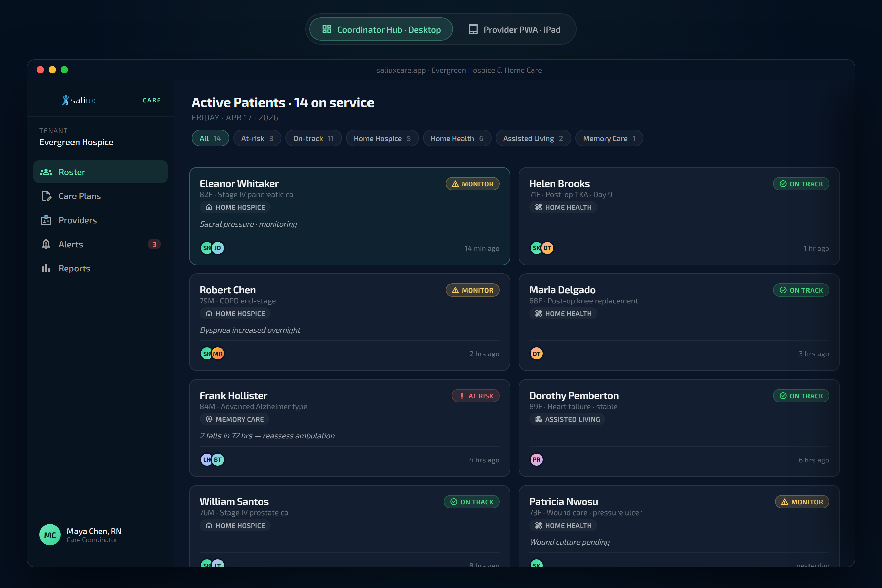Click the iPad tablet icon
Screen dimensions: 882x588
473,29
